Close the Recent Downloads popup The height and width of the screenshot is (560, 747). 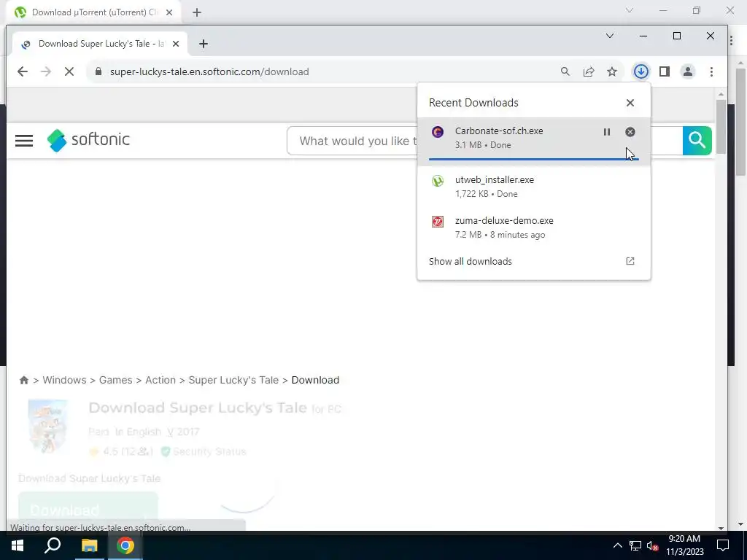630,103
